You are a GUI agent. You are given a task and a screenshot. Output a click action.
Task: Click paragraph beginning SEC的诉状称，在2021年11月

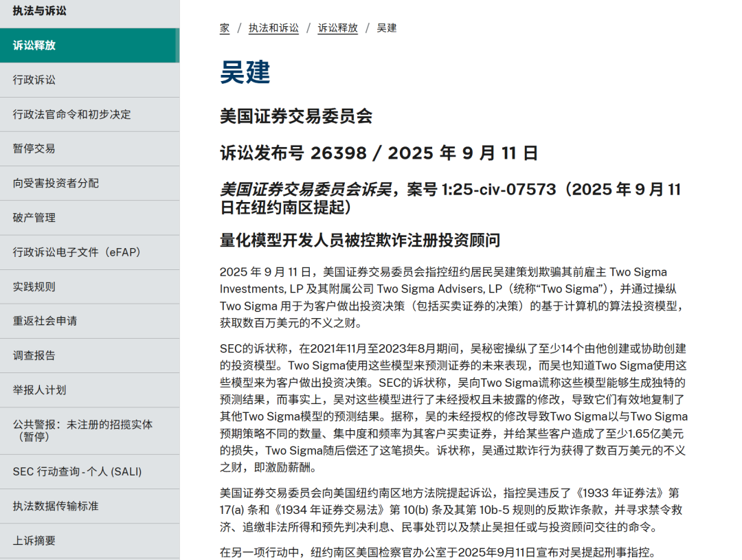coord(453,408)
